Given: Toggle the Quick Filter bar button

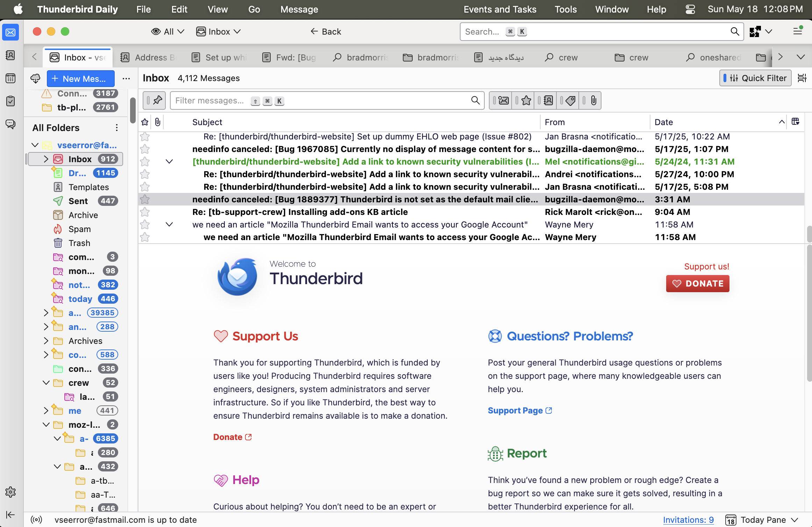Looking at the screenshot, I should (755, 78).
